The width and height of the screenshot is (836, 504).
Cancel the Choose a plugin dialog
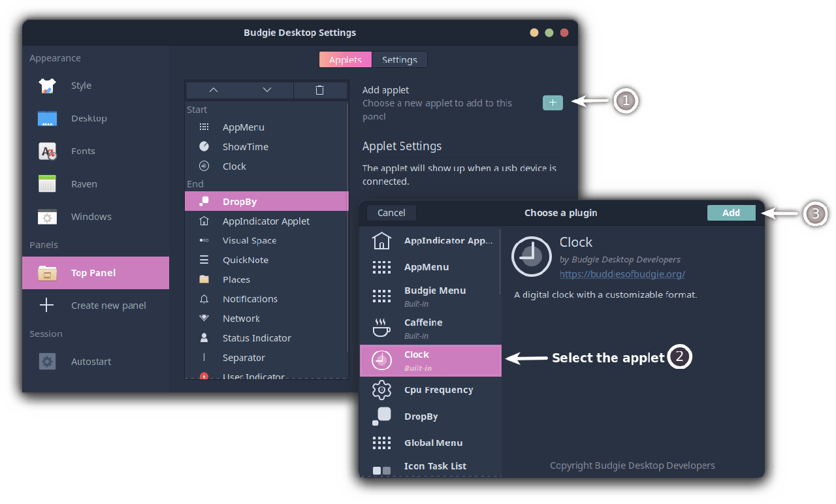coord(391,213)
